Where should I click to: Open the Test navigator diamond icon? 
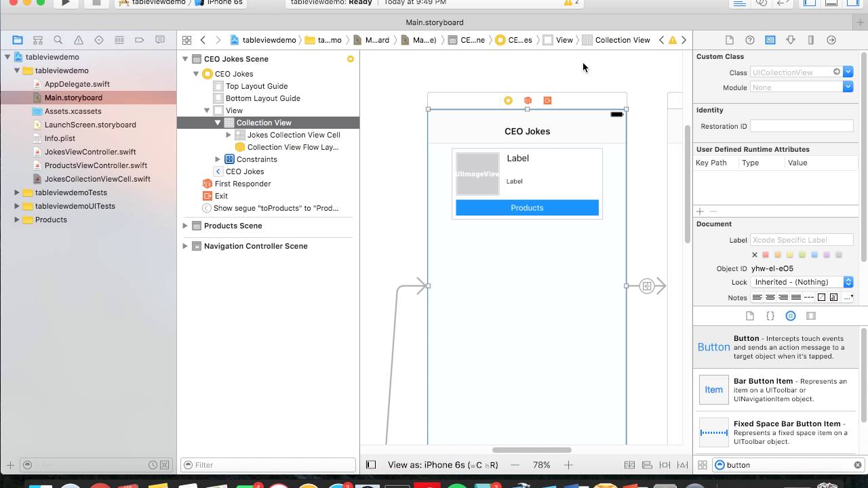[99, 40]
